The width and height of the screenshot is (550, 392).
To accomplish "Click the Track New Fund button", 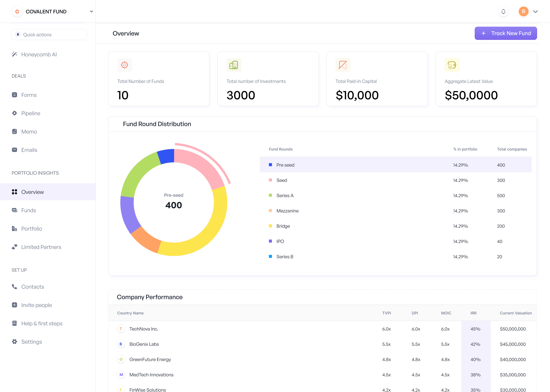I will [x=506, y=33].
